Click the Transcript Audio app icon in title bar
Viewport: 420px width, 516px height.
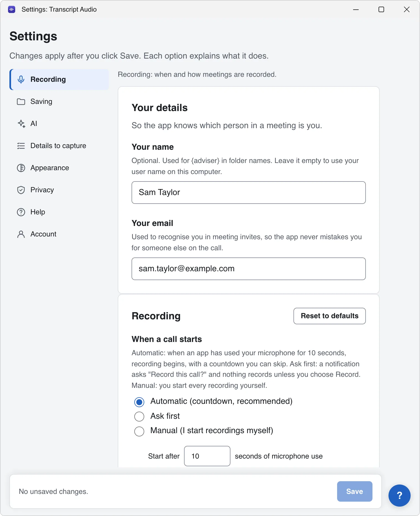(12, 9)
